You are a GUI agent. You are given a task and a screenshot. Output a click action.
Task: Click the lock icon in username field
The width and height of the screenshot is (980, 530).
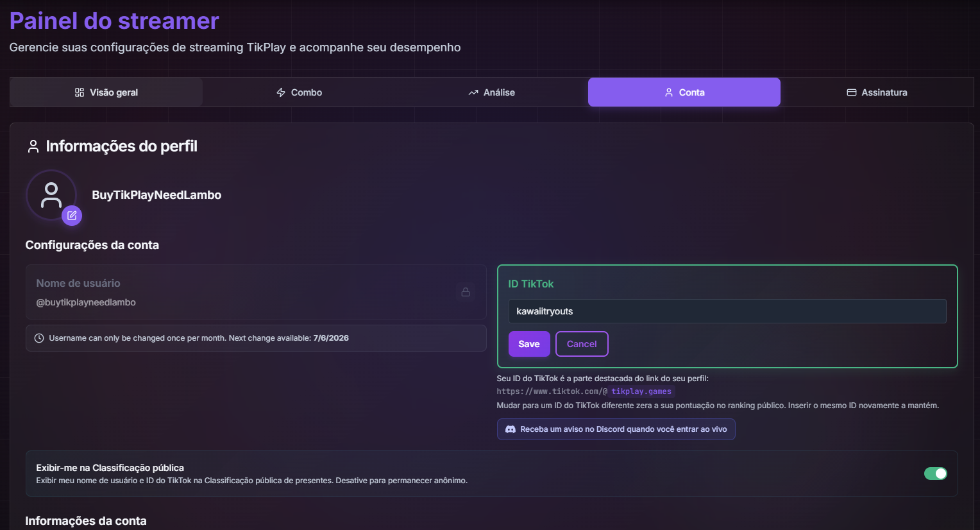(x=466, y=292)
